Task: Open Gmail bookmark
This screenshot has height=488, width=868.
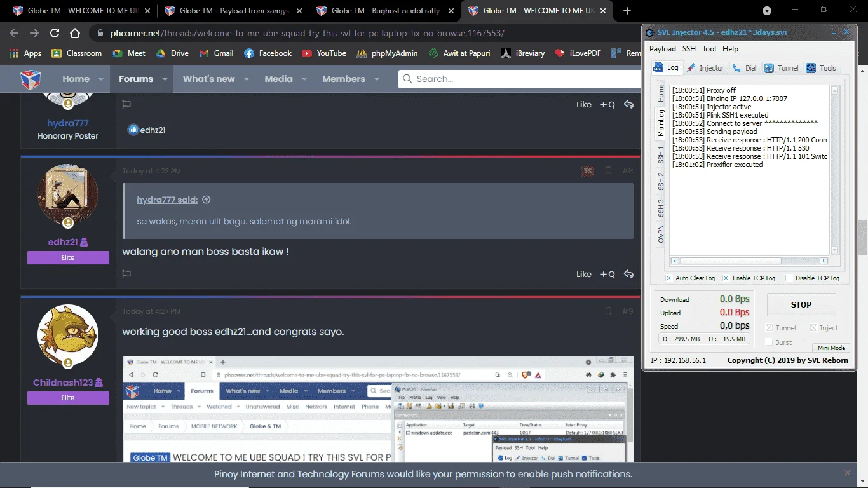Action: click(x=217, y=53)
